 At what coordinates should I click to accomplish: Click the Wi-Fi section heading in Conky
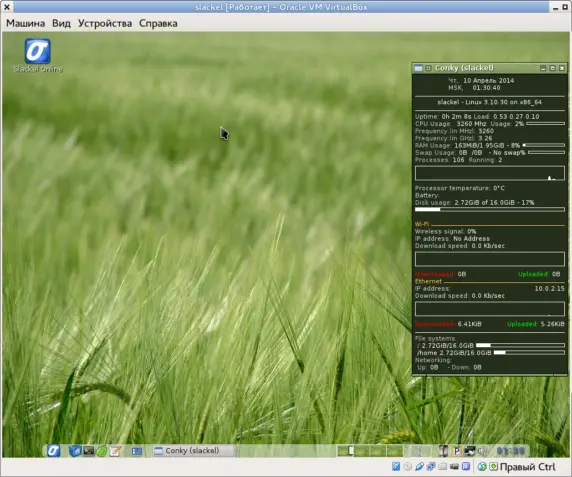[x=422, y=224]
